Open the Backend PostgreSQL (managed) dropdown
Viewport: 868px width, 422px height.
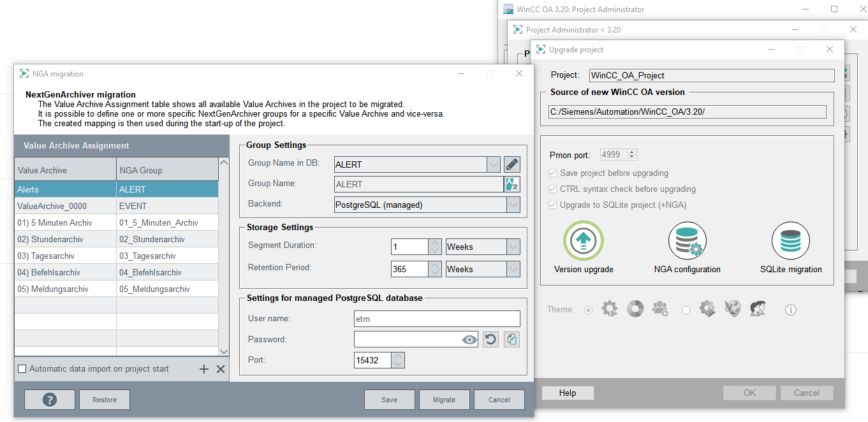(513, 205)
